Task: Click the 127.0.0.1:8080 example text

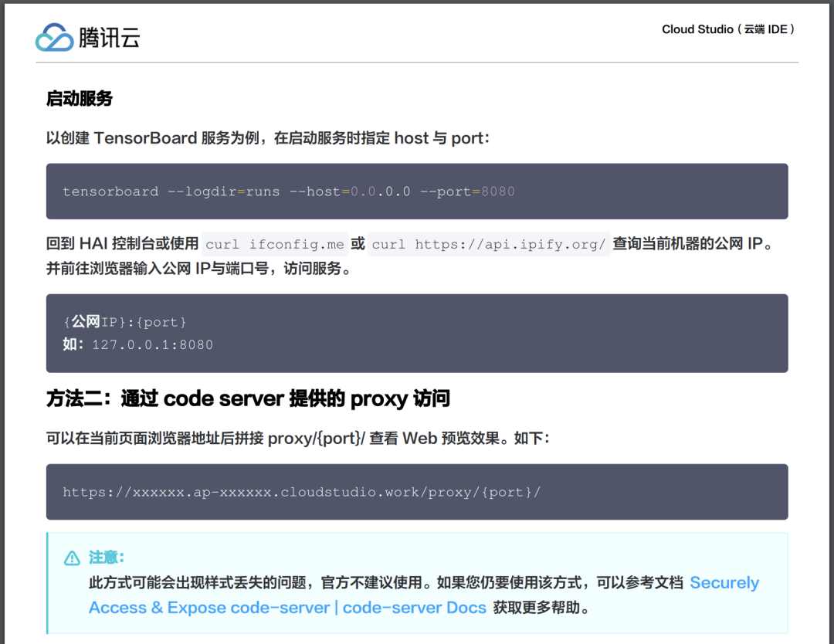Action: [154, 344]
